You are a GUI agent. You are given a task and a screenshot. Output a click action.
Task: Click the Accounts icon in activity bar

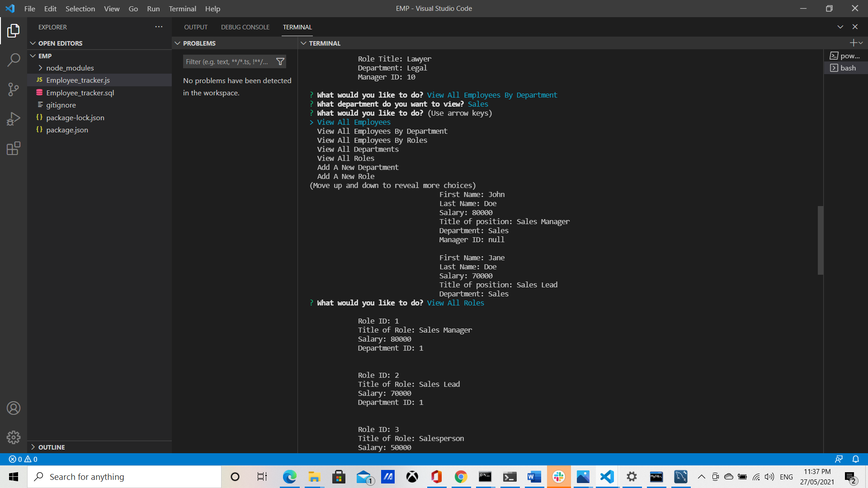pos(14,408)
